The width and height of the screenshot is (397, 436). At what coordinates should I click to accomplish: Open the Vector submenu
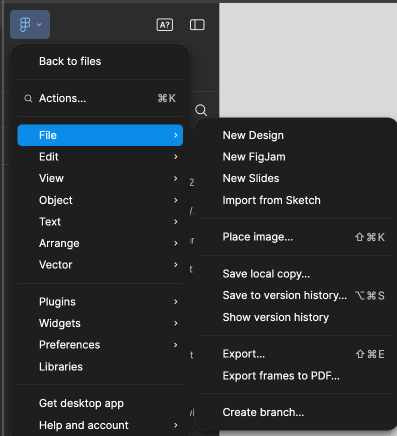(100, 265)
